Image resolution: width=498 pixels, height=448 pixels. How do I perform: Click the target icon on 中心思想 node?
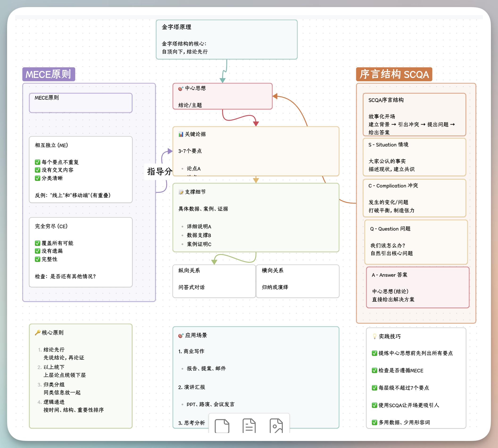(180, 88)
